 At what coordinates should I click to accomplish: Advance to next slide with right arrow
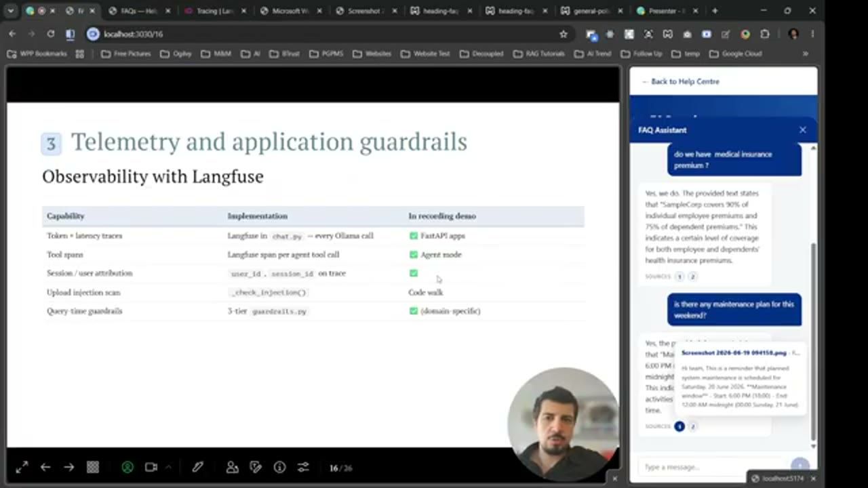(x=68, y=467)
